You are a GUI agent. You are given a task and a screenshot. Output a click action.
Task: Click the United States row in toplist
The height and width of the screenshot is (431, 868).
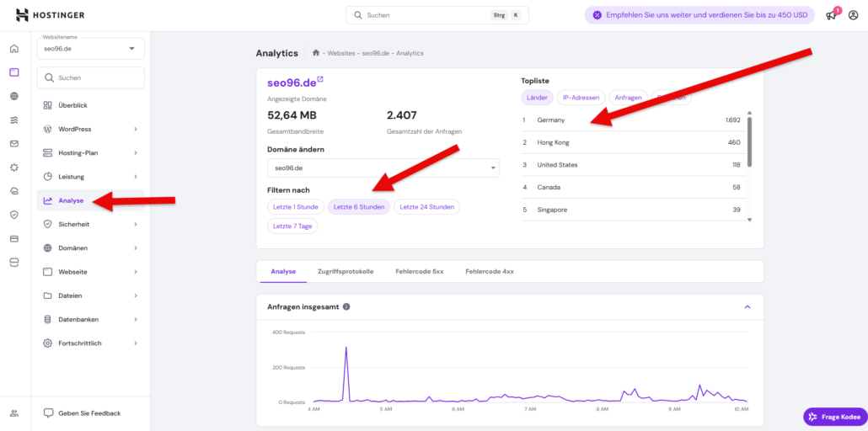tap(632, 165)
